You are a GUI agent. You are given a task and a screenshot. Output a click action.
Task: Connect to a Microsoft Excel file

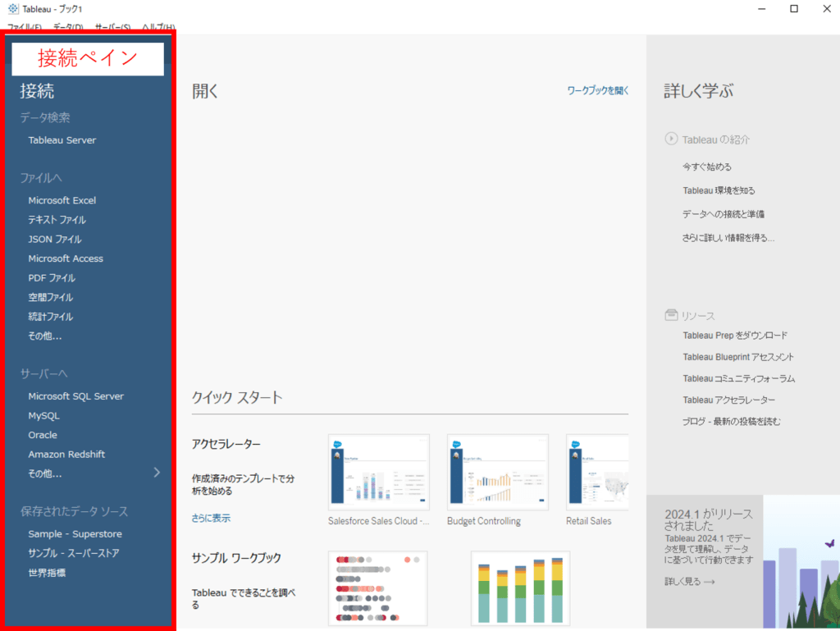pos(62,200)
